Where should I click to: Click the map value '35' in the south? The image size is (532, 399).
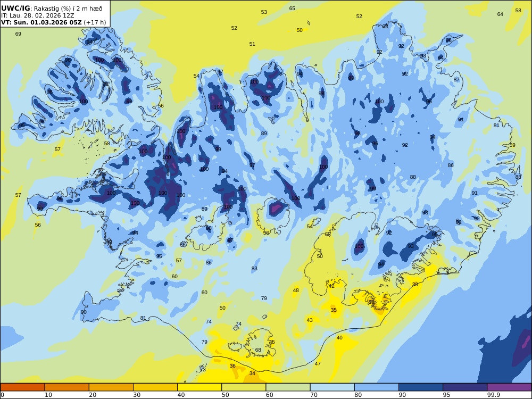pyautogui.click(x=334, y=310)
